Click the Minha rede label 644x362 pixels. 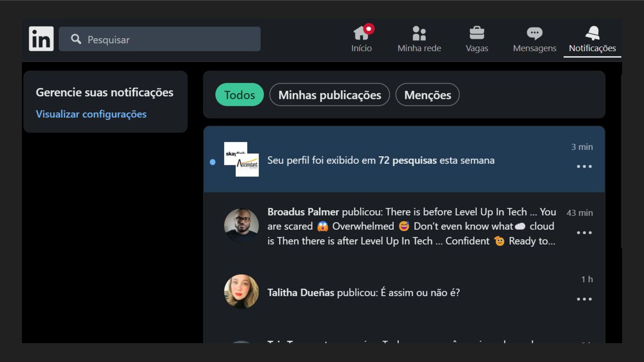[x=419, y=48]
